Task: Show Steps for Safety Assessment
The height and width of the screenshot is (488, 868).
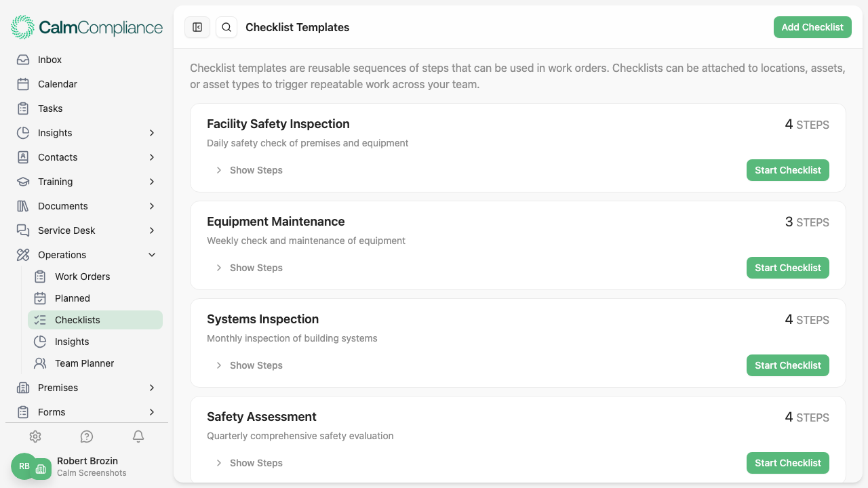Action: coord(249,463)
